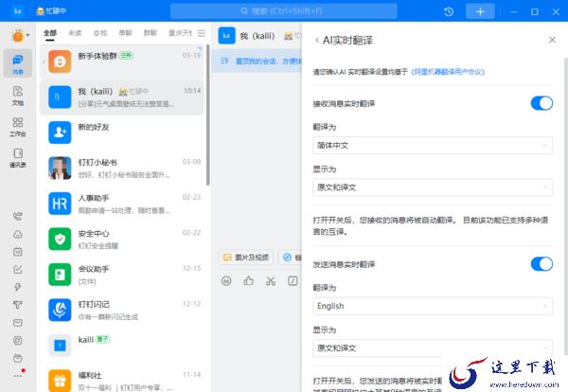This screenshot has height=392, width=568.
Task: Click the 忙碌中 status in title bar
Action: [x=51, y=11]
